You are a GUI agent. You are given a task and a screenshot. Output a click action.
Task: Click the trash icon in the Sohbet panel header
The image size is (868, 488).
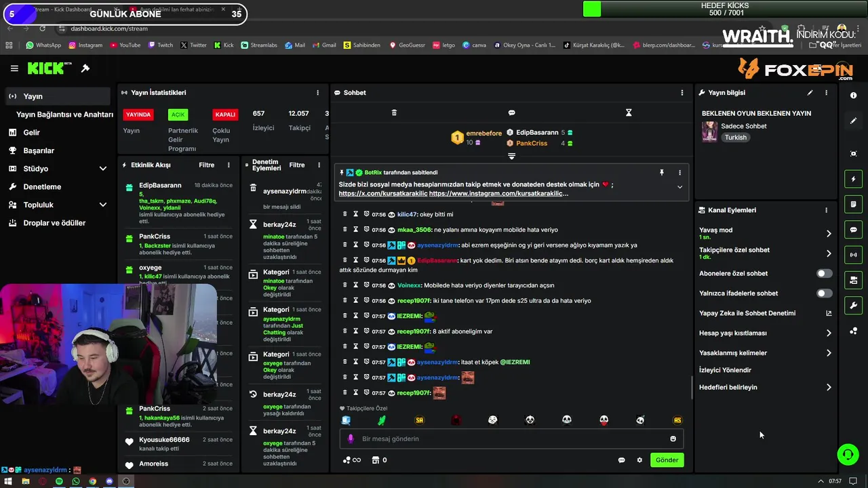coord(394,113)
